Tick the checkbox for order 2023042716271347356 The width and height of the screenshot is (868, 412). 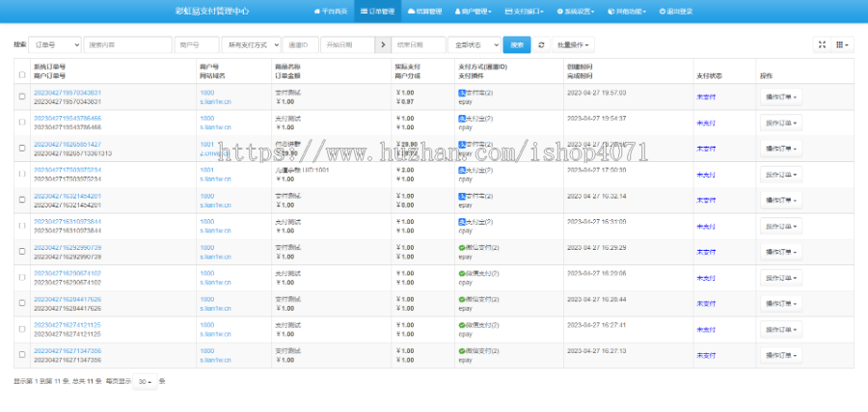click(x=21, y=355)
